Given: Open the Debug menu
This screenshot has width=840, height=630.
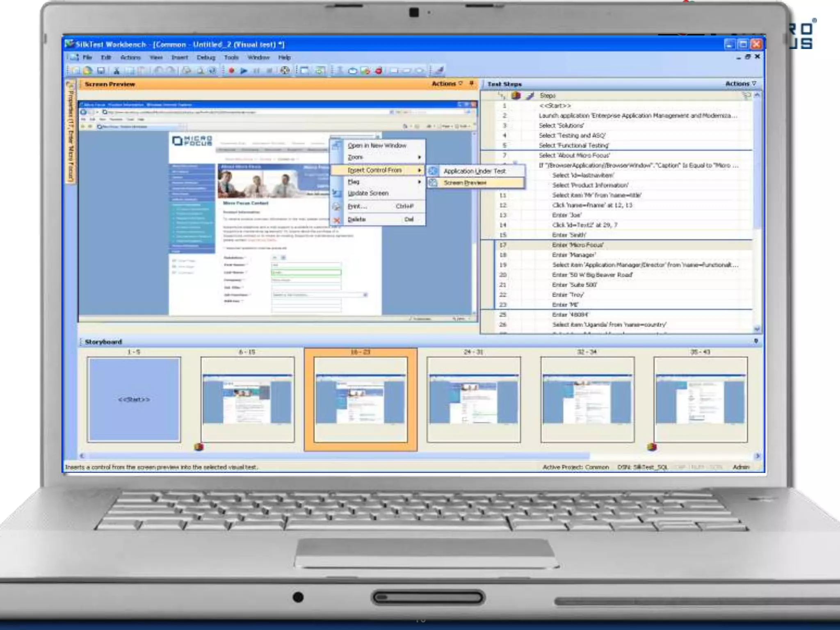Looking at the screenshot, I should point(205,57).
